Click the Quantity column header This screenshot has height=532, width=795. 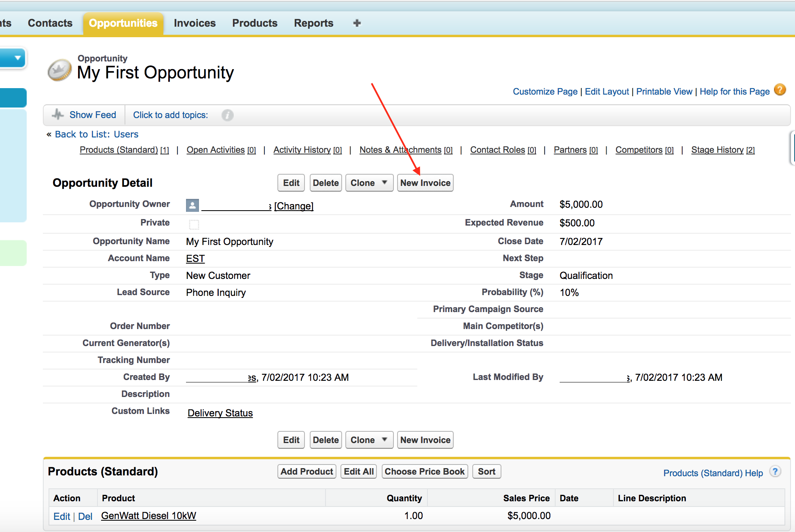click(404, 498)
